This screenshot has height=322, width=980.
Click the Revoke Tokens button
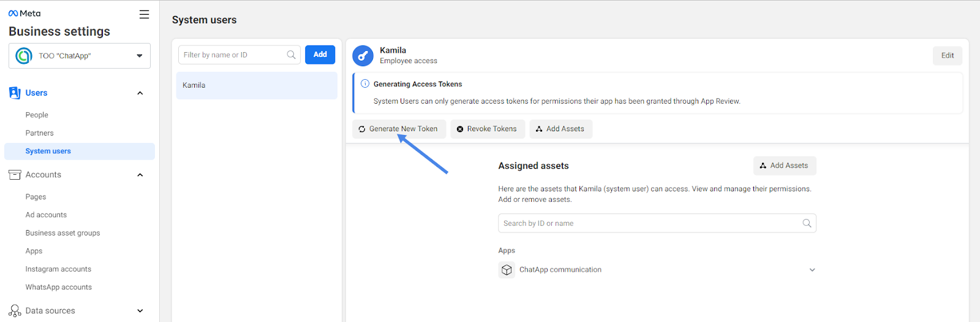click(x=487, y=129)
